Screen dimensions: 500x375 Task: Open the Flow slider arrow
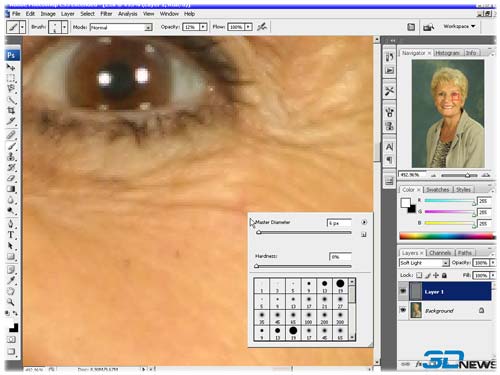click(248, 27)
